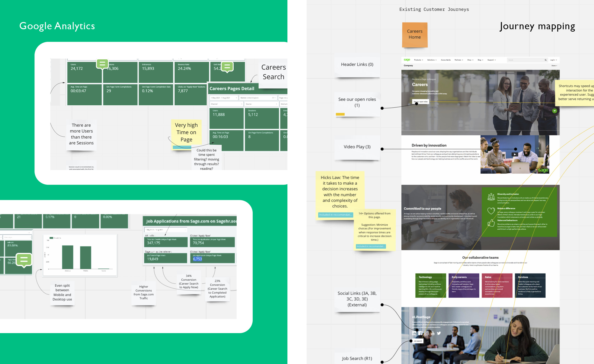Click the green megaphone icon
Image resolution: width=594 pixels, height=364 pixels.
[554, 111]
